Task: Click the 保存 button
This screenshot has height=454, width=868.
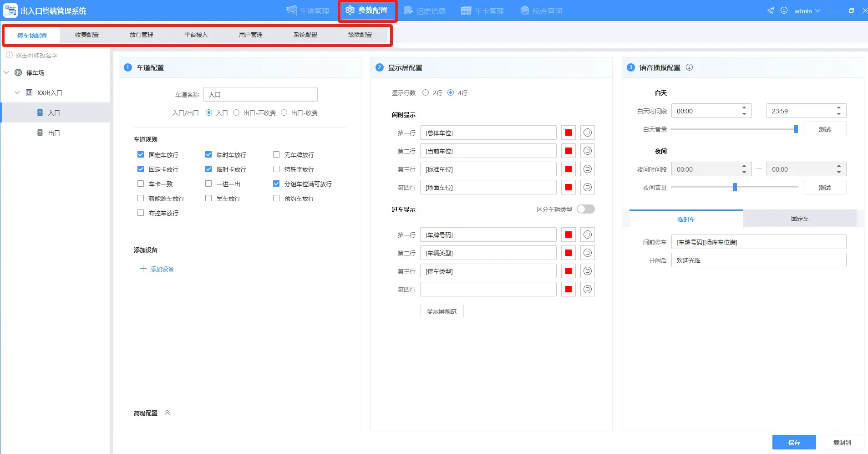Action: pyautogui.click(x=794, y=442)
